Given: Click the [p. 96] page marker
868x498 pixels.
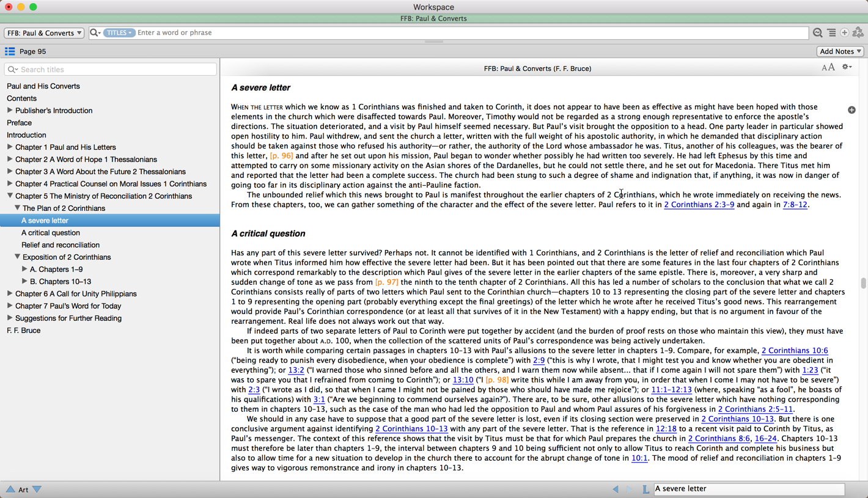Looking at the screenshot, I should (281, 156).
